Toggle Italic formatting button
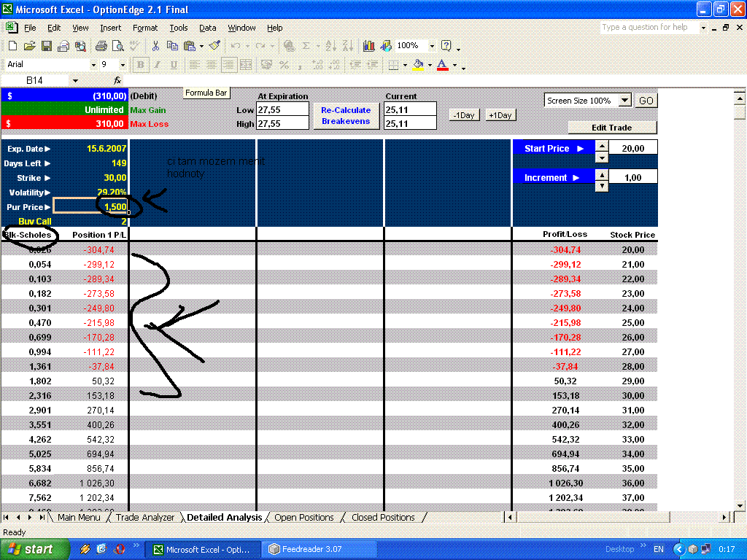This screenshot has width=747, height=560. tap(158, 65)
